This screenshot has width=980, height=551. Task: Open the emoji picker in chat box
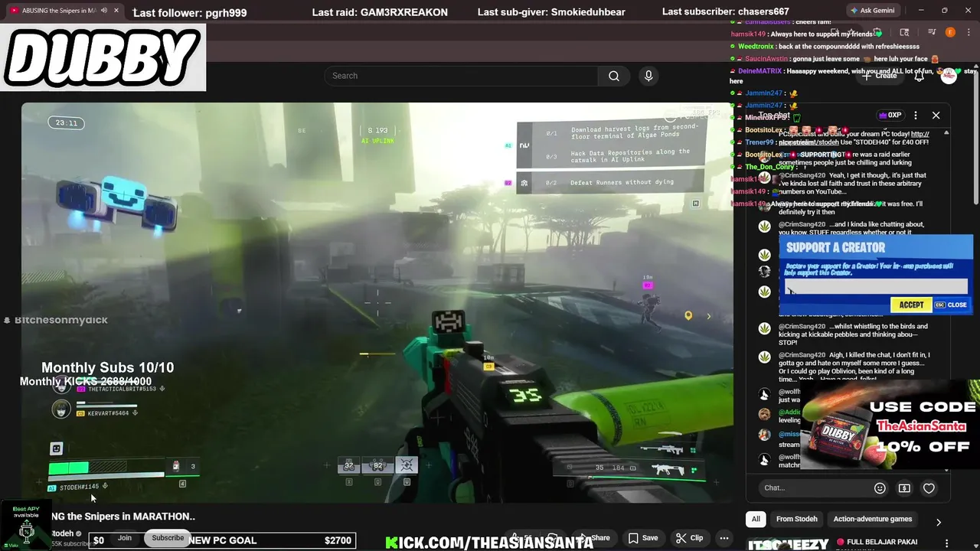[880, 488]
